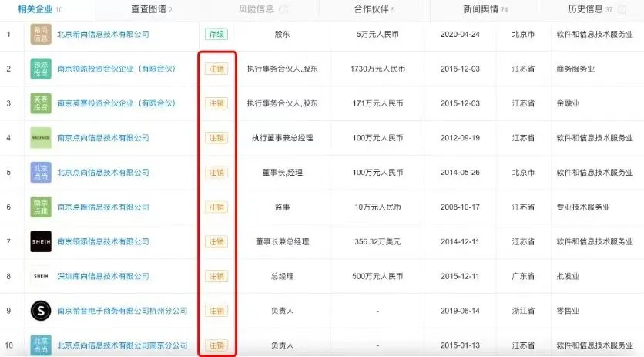The height and width of the screenshot is (357, 644).
Task: Open the 相关企业 tab
Action: pos(40,9)
